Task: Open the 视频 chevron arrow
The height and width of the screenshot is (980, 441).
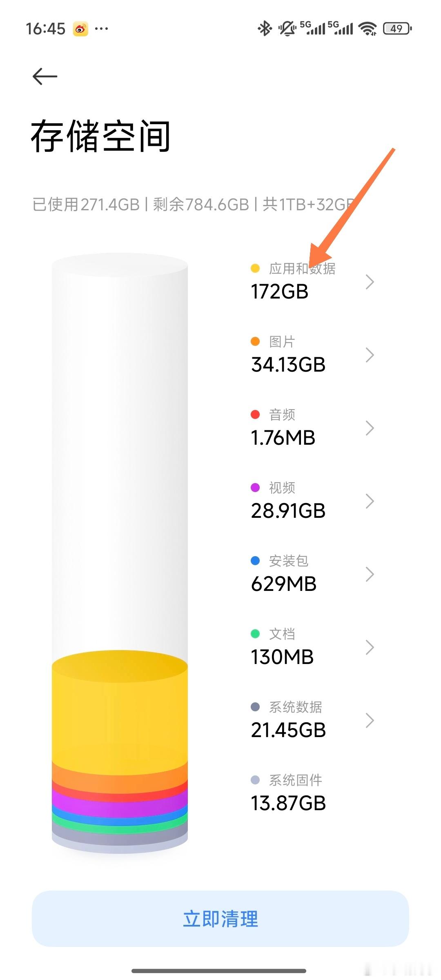Action: point(370,501)
